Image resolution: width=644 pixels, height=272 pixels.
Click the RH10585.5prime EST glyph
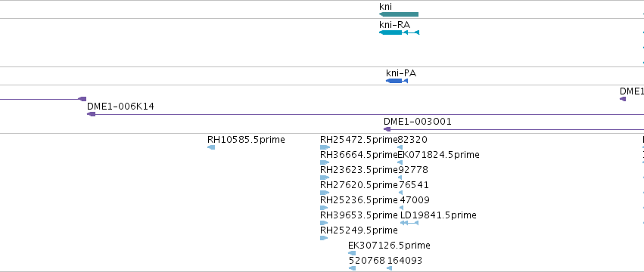click(x=211, y=147)
